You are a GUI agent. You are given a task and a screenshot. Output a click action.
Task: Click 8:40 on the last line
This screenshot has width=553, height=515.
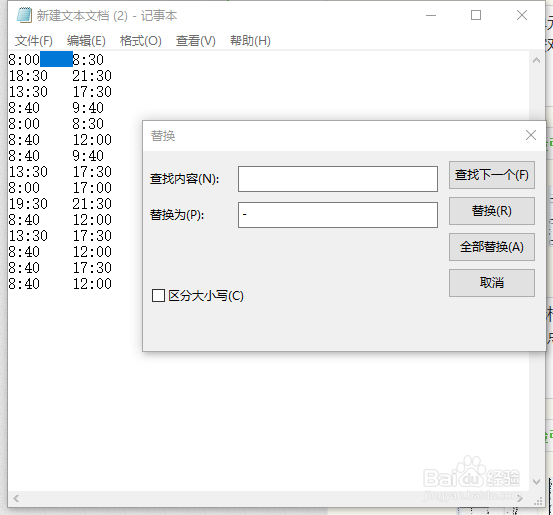24,284
